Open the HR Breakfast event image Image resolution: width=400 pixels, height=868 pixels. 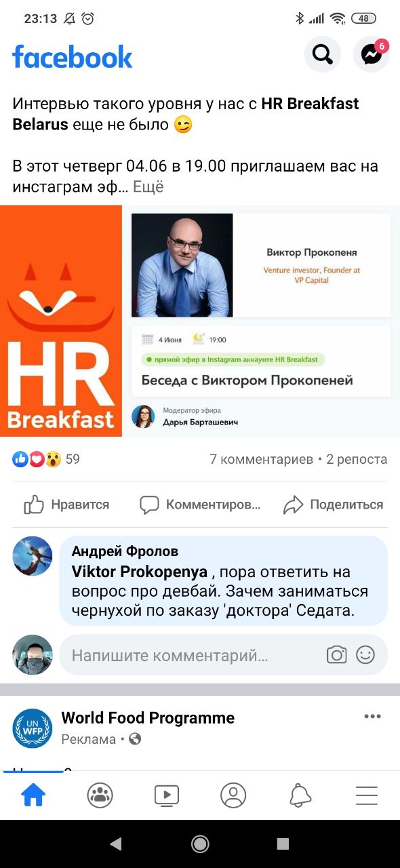click(x=200, y=321)
